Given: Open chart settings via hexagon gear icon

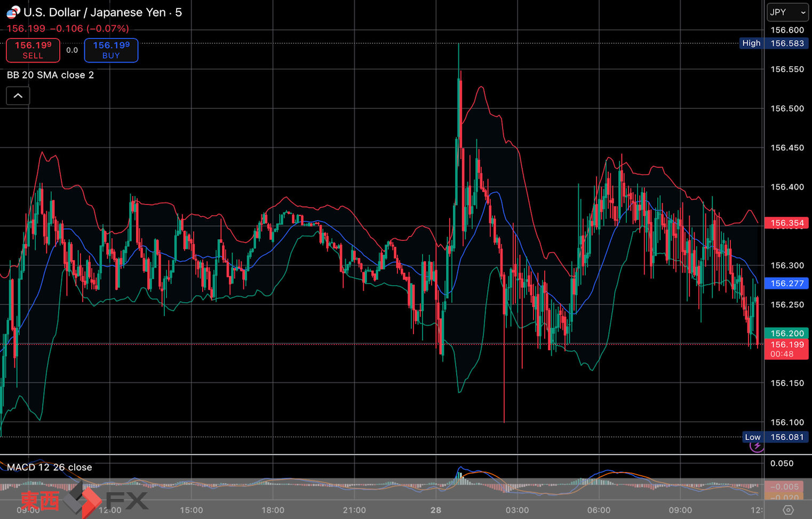Looking at the screenshot, I should tap(788, 510).
